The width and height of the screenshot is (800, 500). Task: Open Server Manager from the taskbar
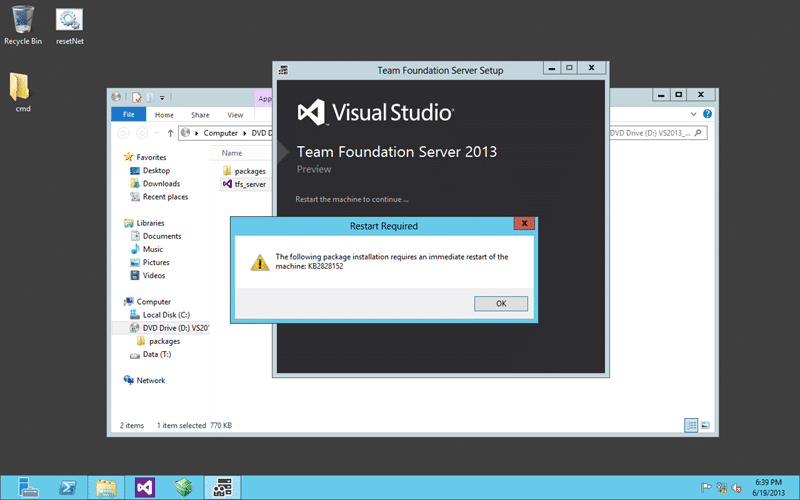coord(28,487)
